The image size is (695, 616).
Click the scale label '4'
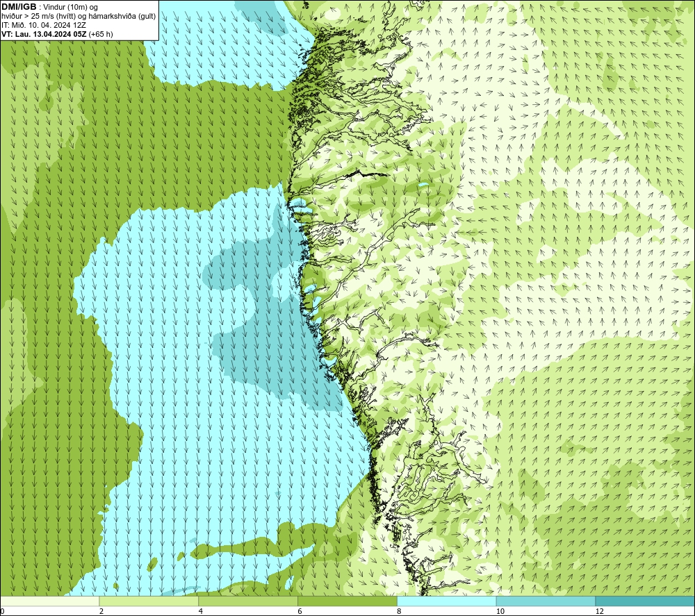click(201, 611)
